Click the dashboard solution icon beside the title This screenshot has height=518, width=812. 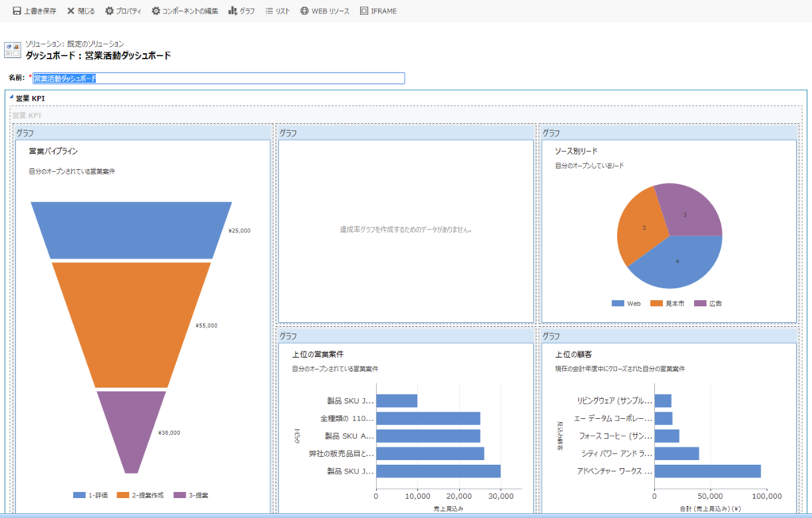[13, 50]
